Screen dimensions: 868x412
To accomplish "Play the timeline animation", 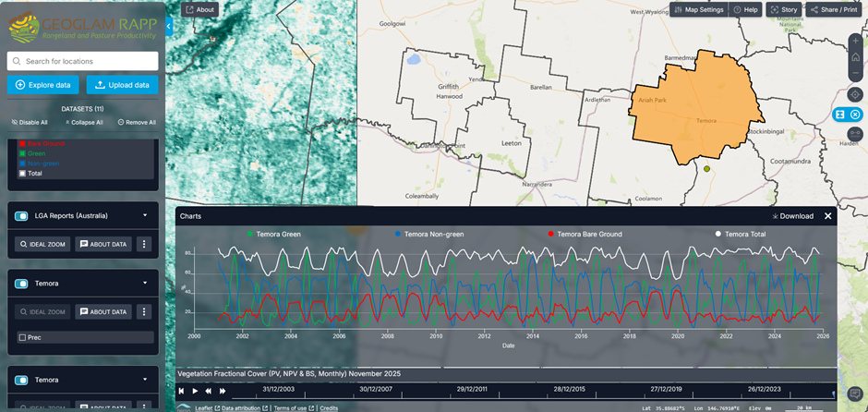I will coord(195,392).
